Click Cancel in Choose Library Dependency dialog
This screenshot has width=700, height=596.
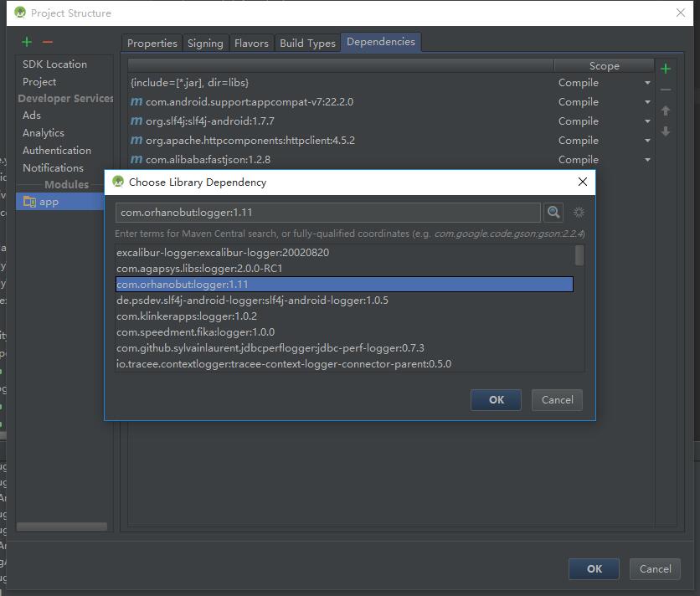557,400
